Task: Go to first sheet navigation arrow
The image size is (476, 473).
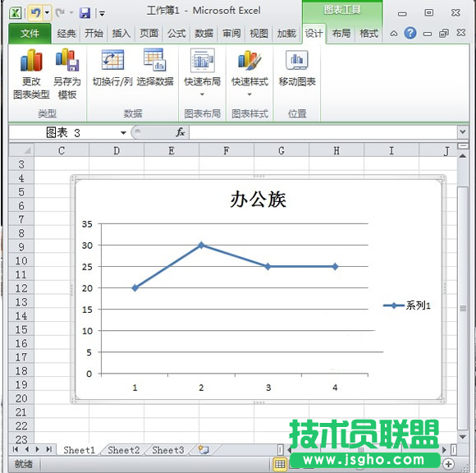Action: pos(16,449)
